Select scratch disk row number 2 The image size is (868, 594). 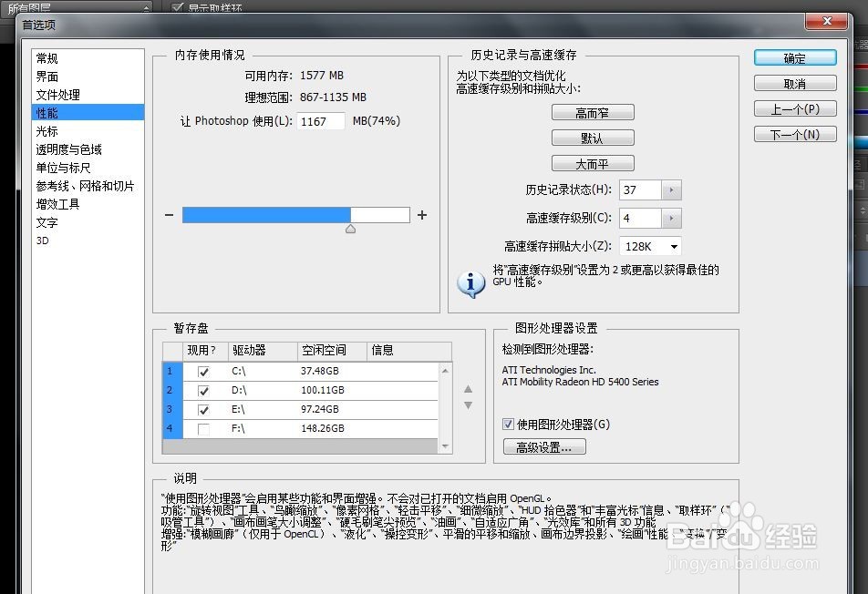coord(172,391)
